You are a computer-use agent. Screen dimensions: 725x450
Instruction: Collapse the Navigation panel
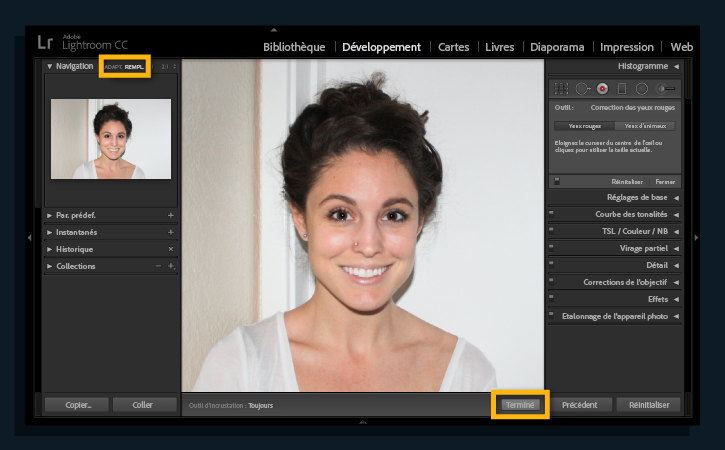[x=49, y=66]
